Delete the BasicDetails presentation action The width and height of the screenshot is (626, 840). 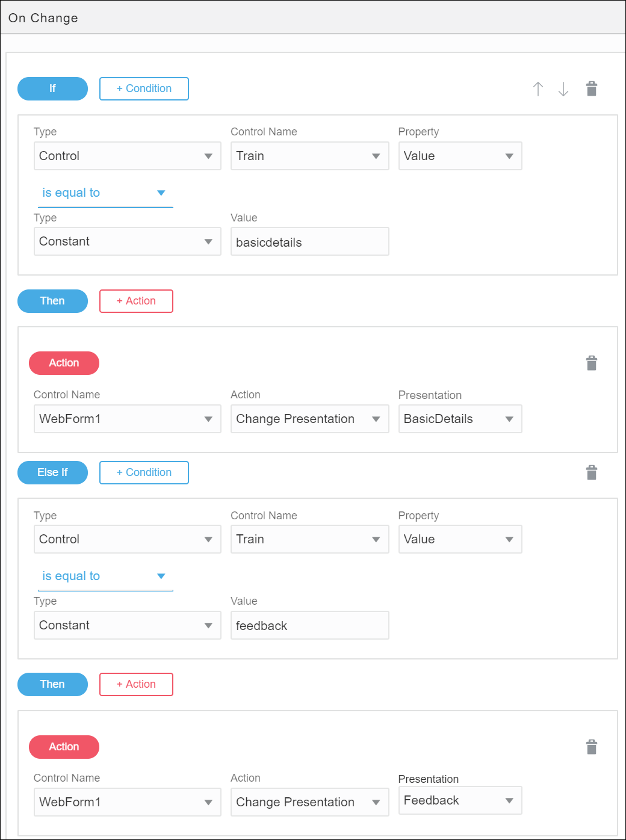coord(592,363)
